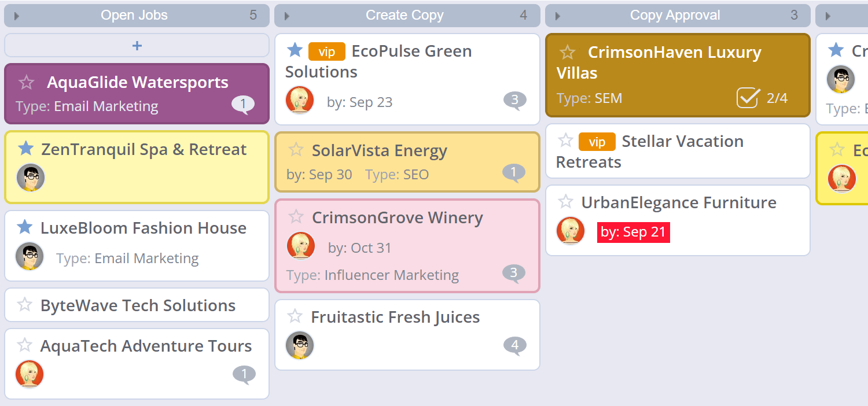Image resolution: width=868 pixels, height=406 pixels.
Task: Click comment bubble on EcoPulse Green Solutions
Action: tap(514, 101)
